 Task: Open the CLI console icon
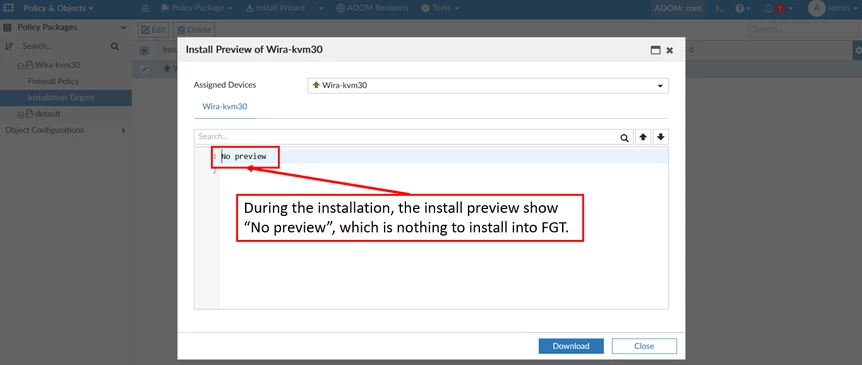point(719,8)
